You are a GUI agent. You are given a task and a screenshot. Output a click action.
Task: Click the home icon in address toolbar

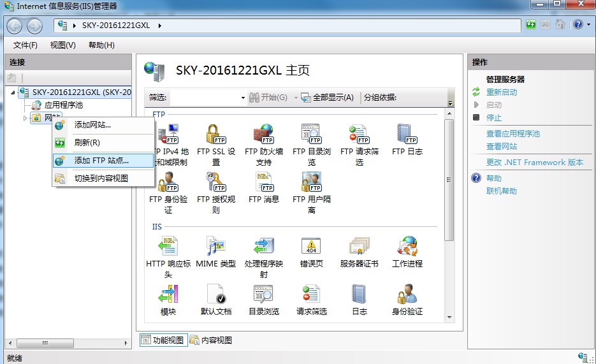(x=560, y=25)
